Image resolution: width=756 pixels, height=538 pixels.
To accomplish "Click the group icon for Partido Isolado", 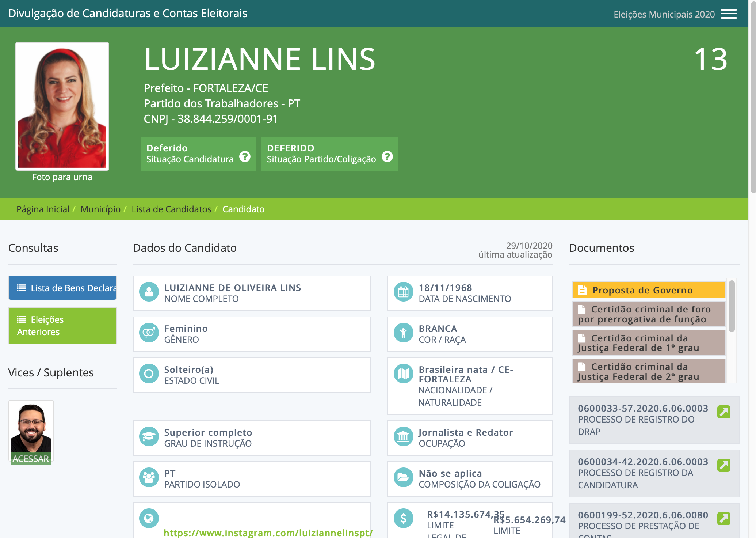I will 149,478.
